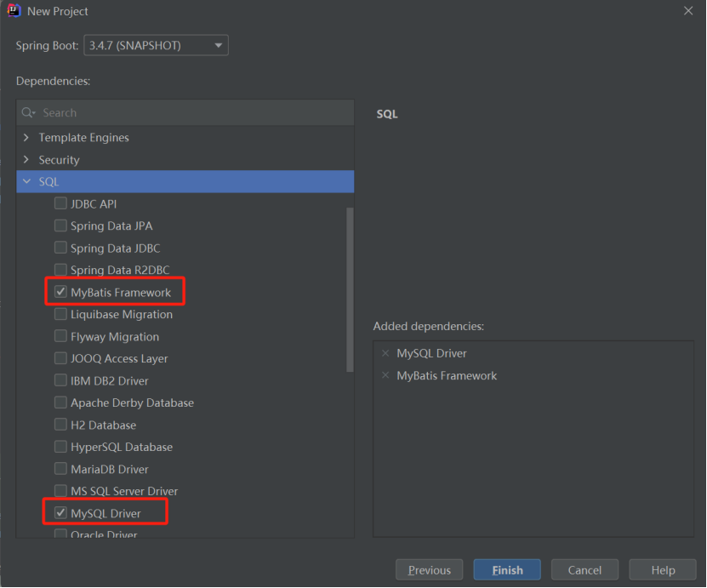Select the SQL tree row label
This screenshot has width=707, height=588.
click(x=48, y=182)
